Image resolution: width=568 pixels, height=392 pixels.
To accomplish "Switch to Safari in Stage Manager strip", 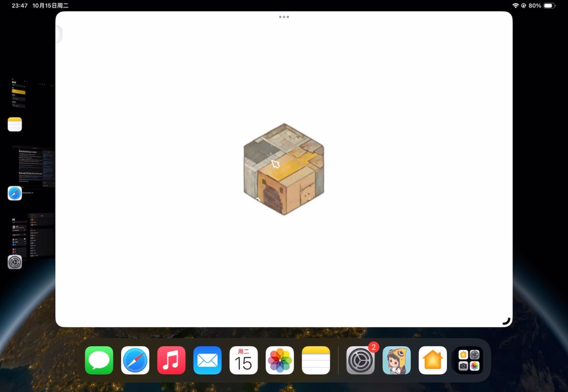I will 15,193.
